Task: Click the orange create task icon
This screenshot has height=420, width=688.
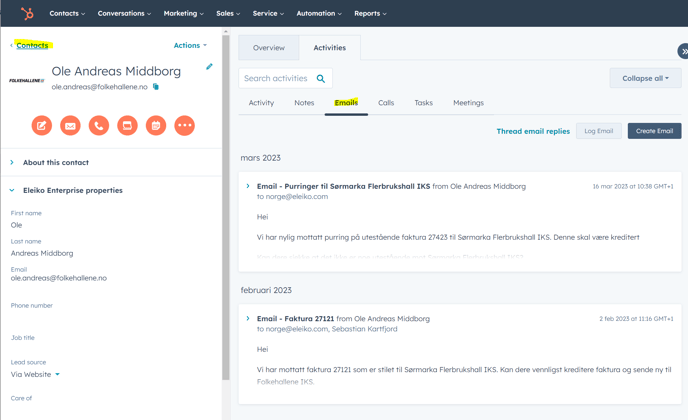Action: (156, 125)
